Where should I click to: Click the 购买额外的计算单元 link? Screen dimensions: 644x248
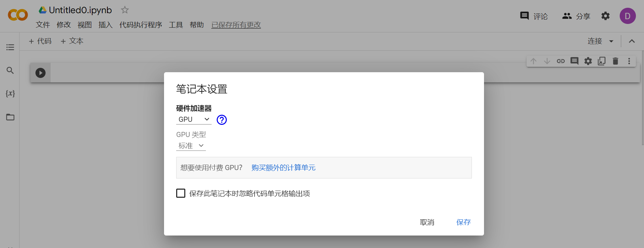point(284,168)
